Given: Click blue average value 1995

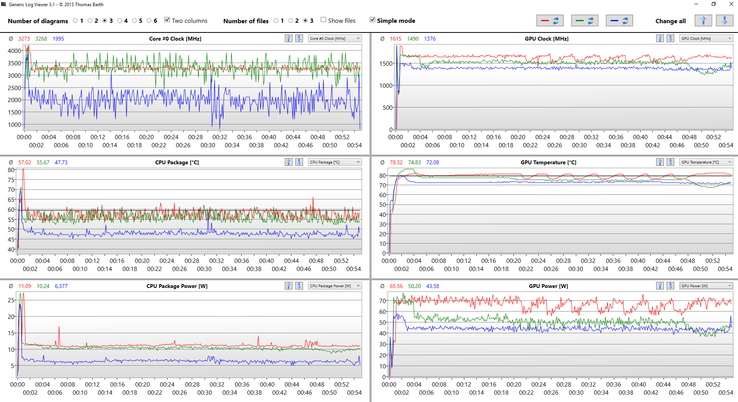Looking at the screenshot, I should (58, 39).
